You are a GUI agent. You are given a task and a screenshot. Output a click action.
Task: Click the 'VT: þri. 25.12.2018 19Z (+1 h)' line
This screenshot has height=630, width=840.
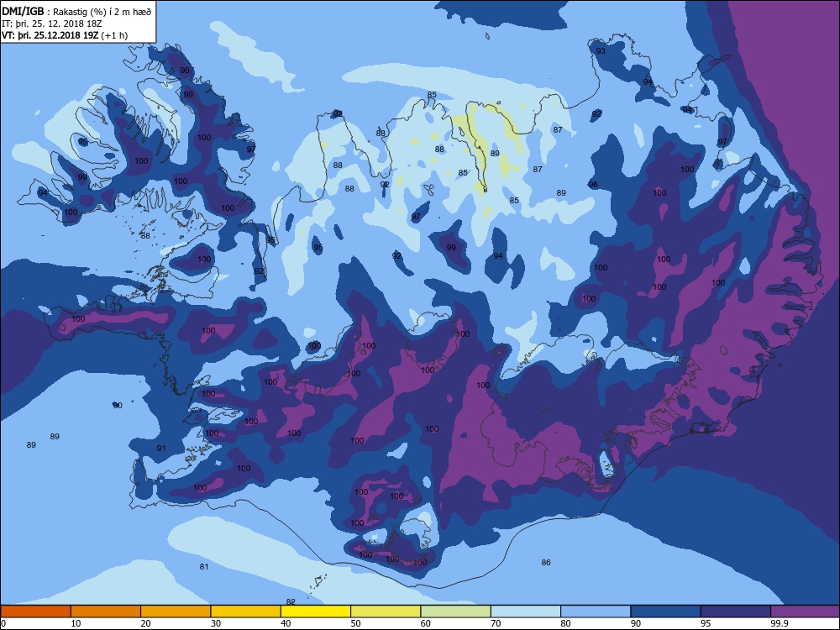click(65, 35)
